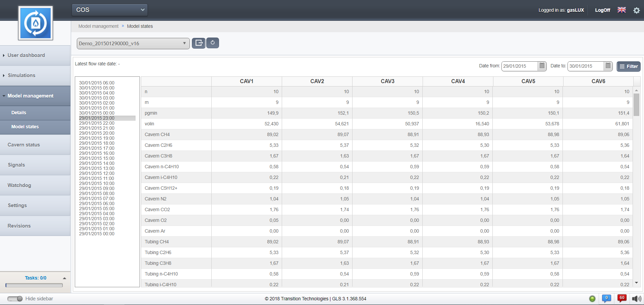
Task: Open the Demo_201501290000_v16 model dropdown
Action: tap(133, 44)
